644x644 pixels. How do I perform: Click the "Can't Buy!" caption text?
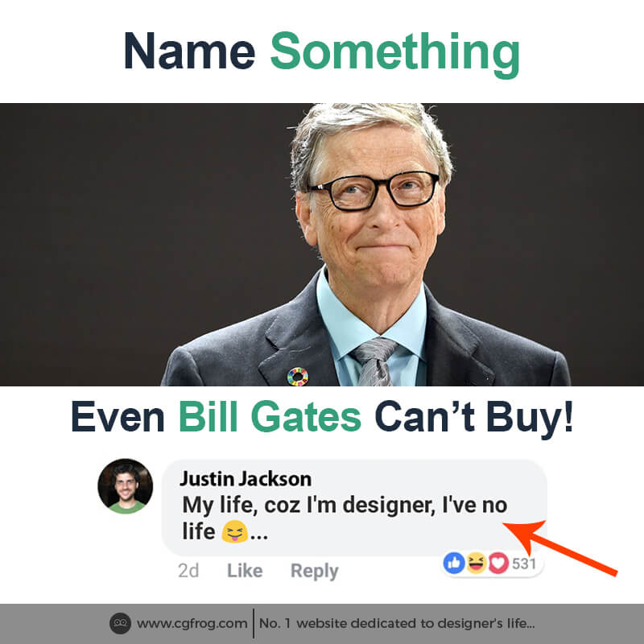coord(474,418)
